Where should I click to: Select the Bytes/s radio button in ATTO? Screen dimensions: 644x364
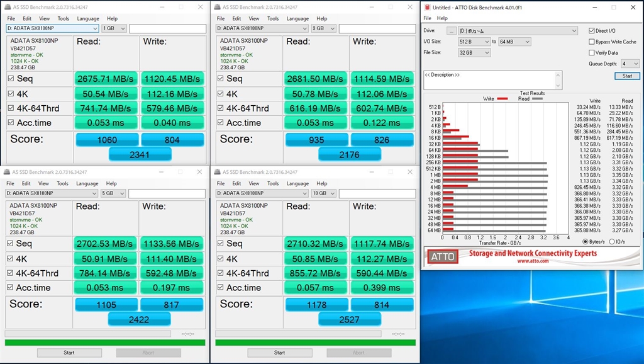point(586,241)
